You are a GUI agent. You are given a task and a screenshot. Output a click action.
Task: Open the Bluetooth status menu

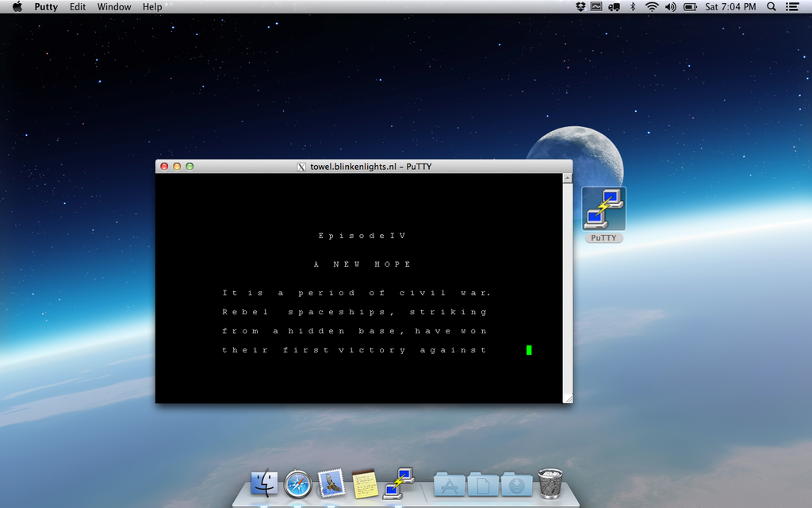[632, 6]
